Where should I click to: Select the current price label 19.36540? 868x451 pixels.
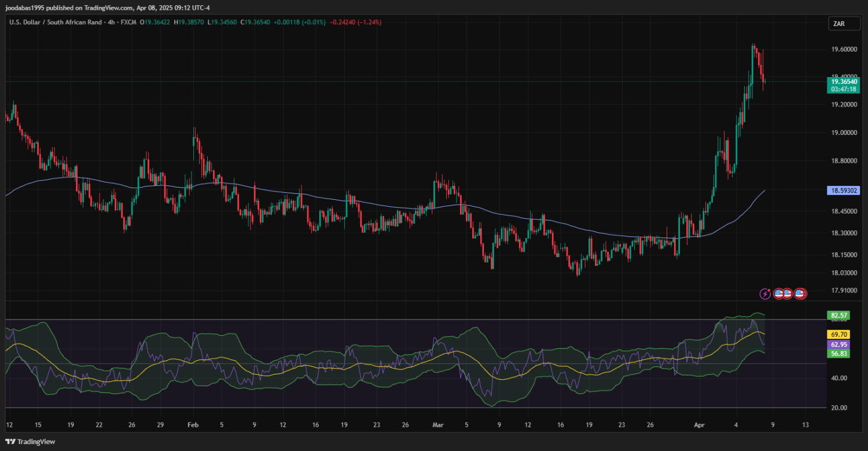844,82
